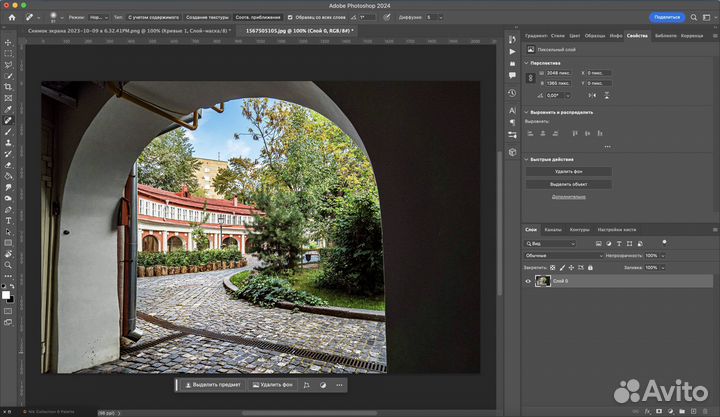The width and height of the screenshot is (720, 417).
Task: Select the Path Selection tool
Action: point(8,232)
